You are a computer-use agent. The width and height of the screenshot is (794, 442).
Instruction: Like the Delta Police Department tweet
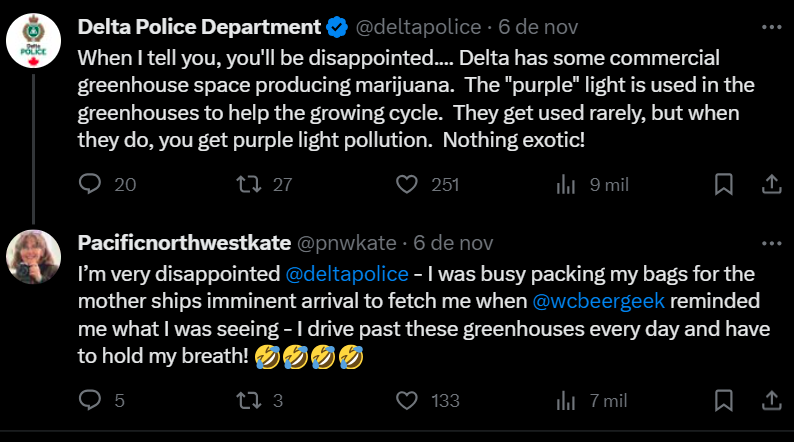(406, 184)
